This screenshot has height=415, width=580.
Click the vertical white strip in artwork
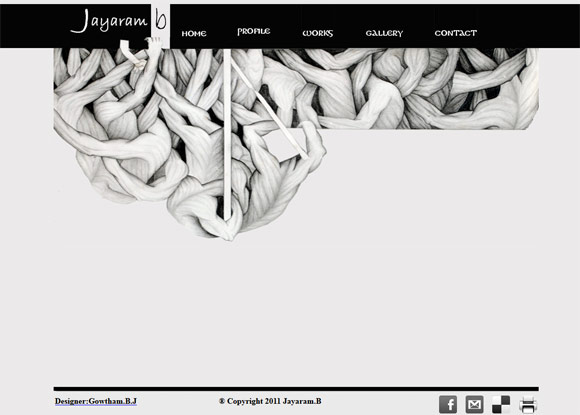coord(227,135)
